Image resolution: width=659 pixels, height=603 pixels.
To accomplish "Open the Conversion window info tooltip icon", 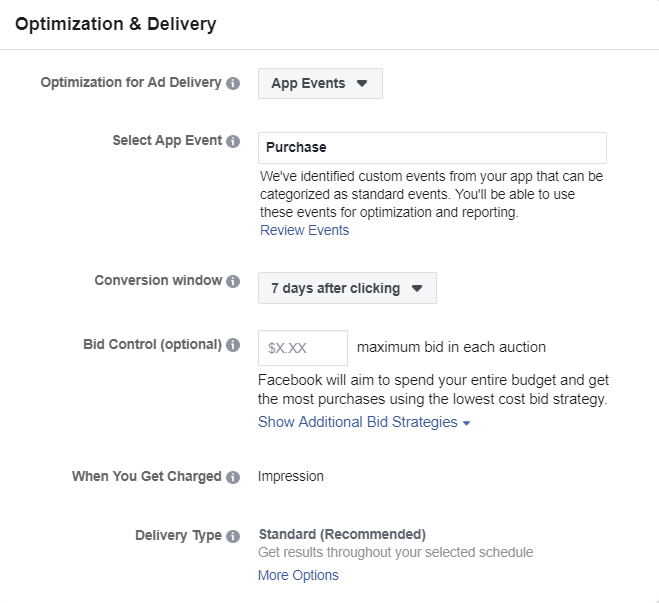I will coord(233,282).
